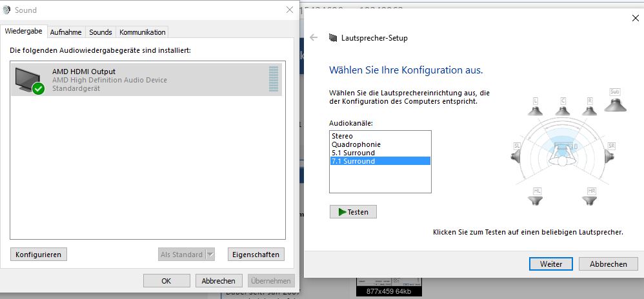
Task: Select 7.1 Surround configuration
Action: [x=380, y=161]
